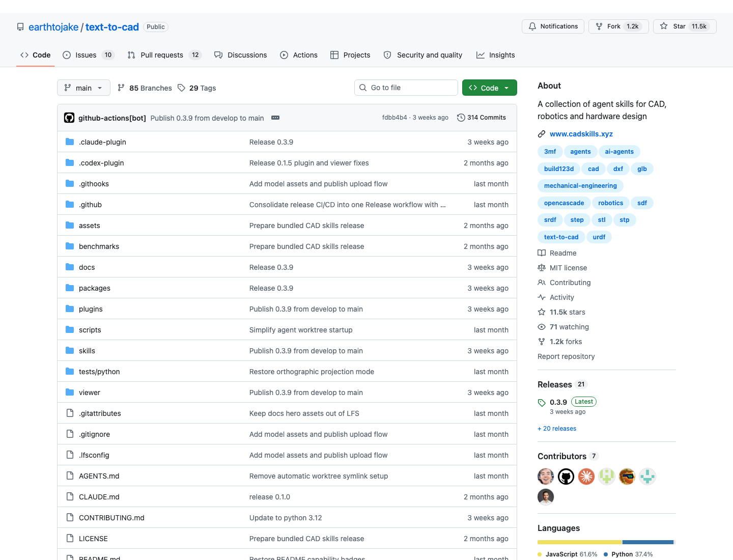Open the Insights tab
The height and width of the screenshot is (560, 733).
[496, 55]
